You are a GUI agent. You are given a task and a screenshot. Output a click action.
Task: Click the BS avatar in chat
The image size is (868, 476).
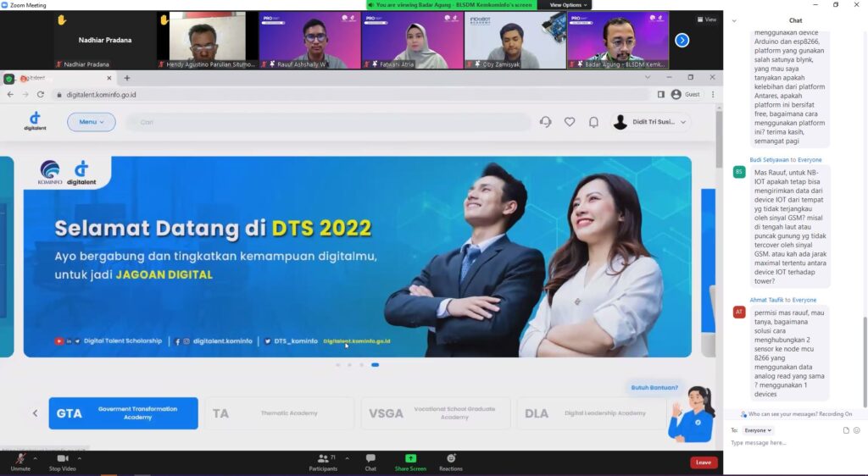[x=739, y=172]
